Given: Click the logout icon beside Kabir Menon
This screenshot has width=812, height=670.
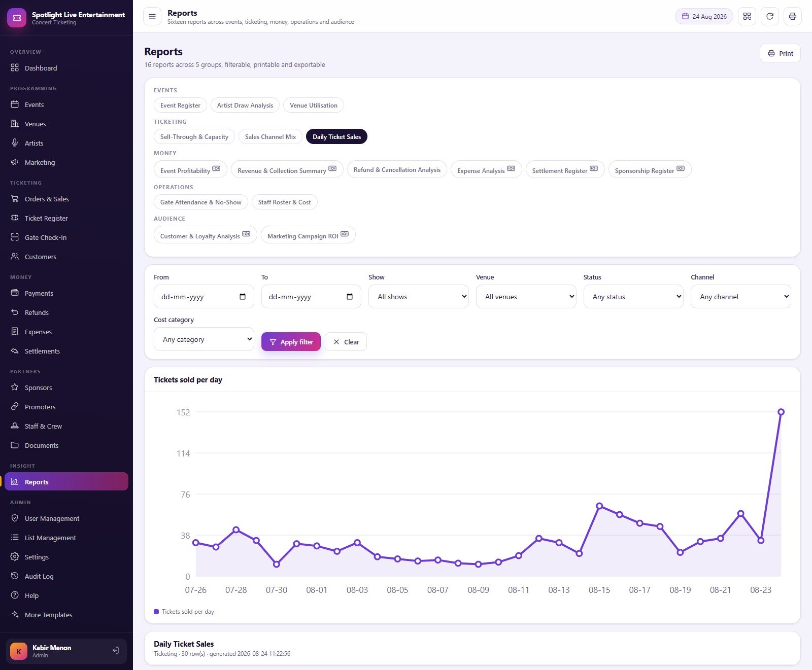Looking at the screenshot, I should [116, 650].
